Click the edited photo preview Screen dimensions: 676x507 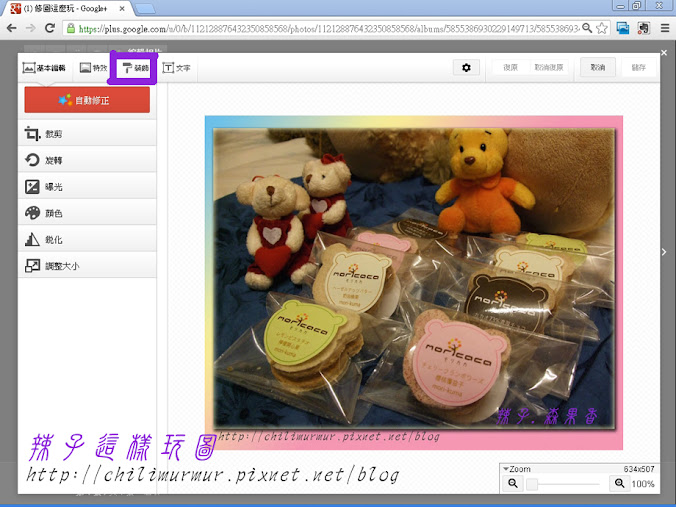(414, 283)
